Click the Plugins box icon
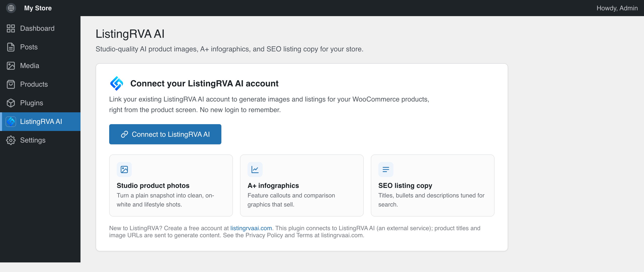 point(11,103)
